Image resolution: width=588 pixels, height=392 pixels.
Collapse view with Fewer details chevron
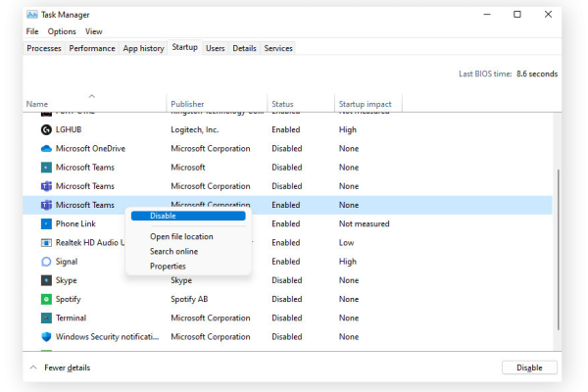point(33,367)
